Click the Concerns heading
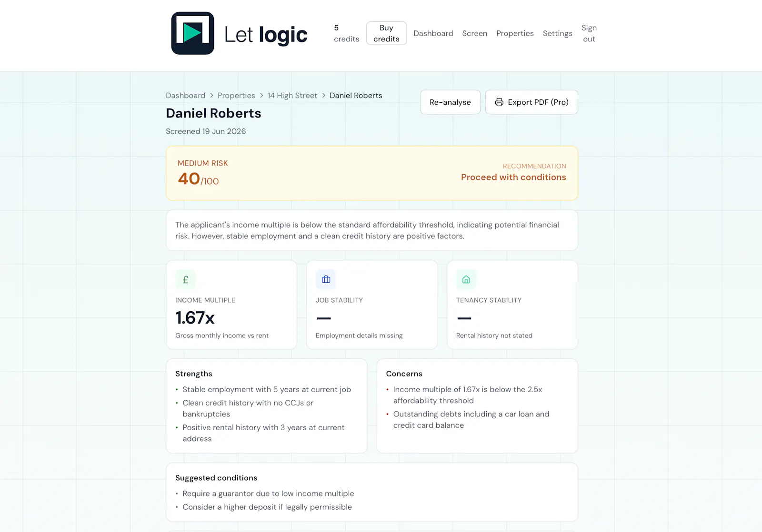The image size is (762, 532). [404, 374]
